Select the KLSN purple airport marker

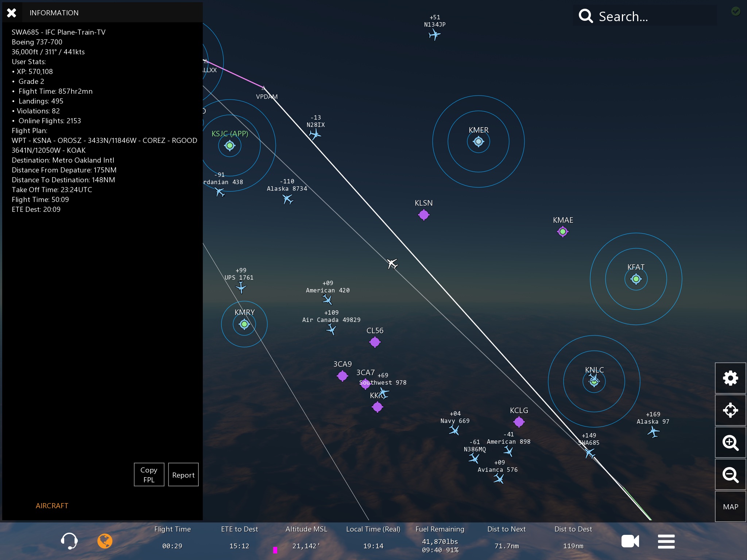click(423, 215)
